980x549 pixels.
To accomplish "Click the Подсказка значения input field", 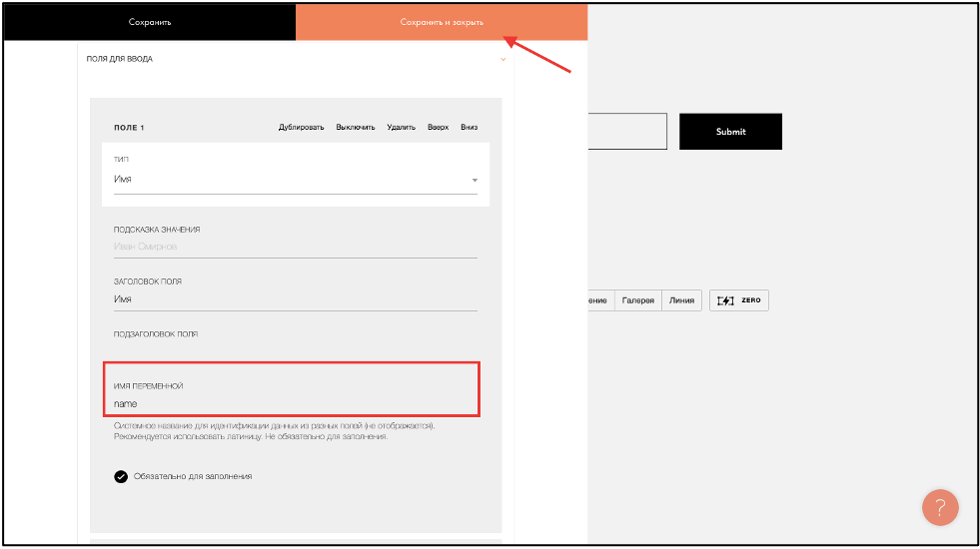I will [295, 247].
